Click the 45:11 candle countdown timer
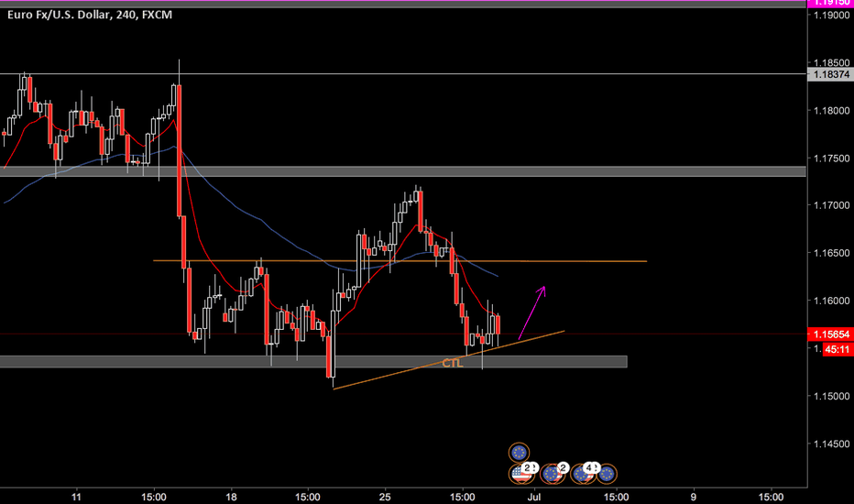Screen dimensions: 854x504 [836, 349]
